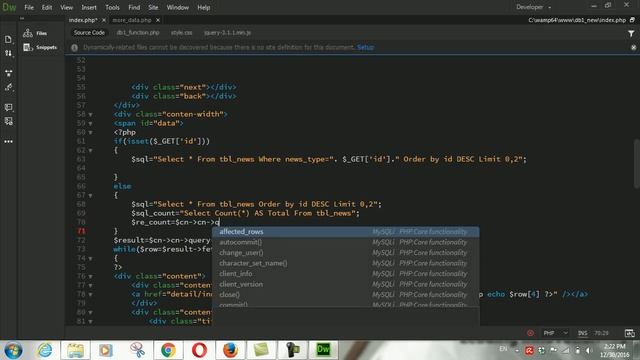
Task: Open the Insert menu
Action: 89,7
